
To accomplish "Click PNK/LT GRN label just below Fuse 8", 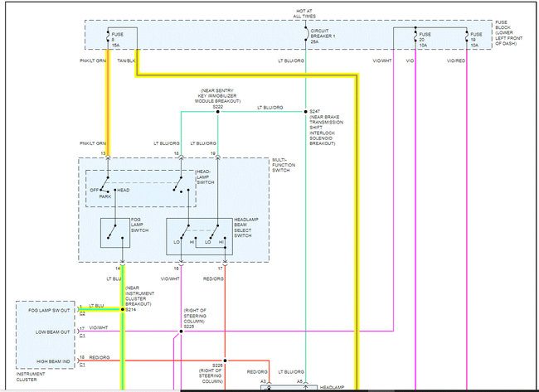I will pos(93,60).
